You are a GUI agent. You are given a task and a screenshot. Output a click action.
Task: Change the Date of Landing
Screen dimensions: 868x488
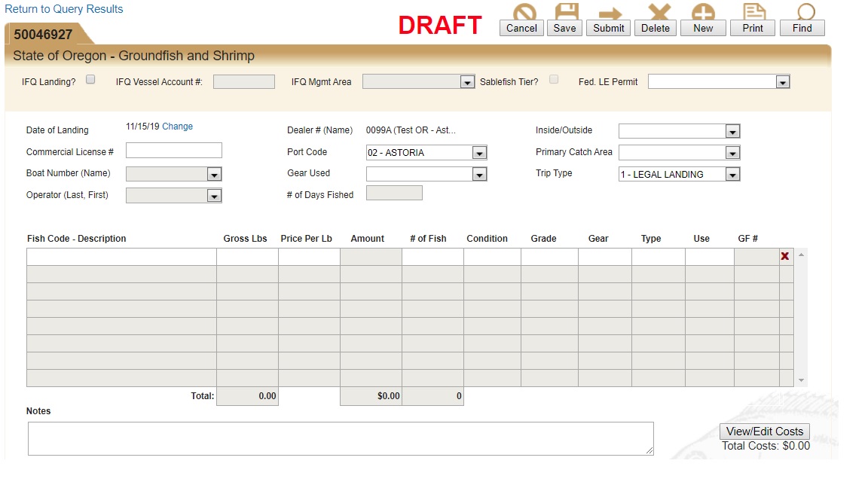tap(177, 127)
